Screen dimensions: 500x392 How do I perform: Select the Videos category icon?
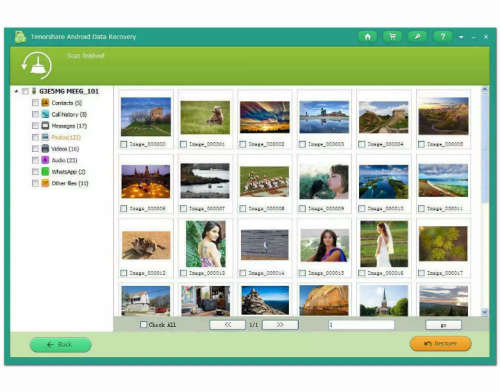point(45,149)
